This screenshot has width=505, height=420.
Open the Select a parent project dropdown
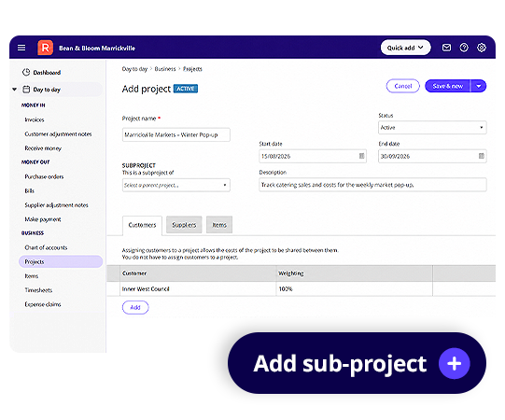tap(176, 185)
